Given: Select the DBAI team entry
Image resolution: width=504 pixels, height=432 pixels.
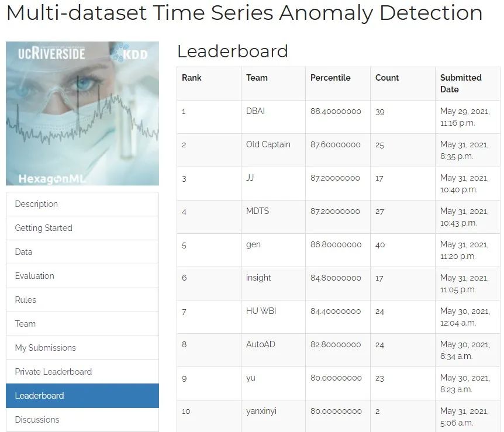Looking at the screenshot, I should tap(256, 111).
